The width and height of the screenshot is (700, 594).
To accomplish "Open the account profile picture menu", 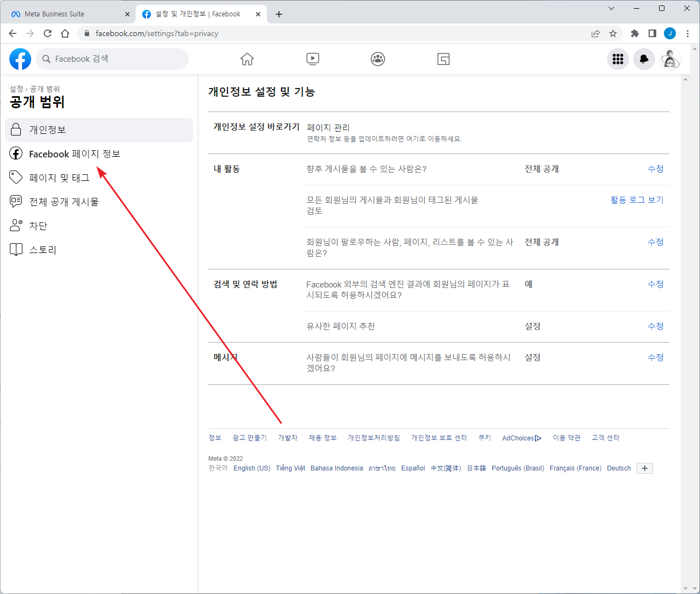I will [x=670, y=59].
